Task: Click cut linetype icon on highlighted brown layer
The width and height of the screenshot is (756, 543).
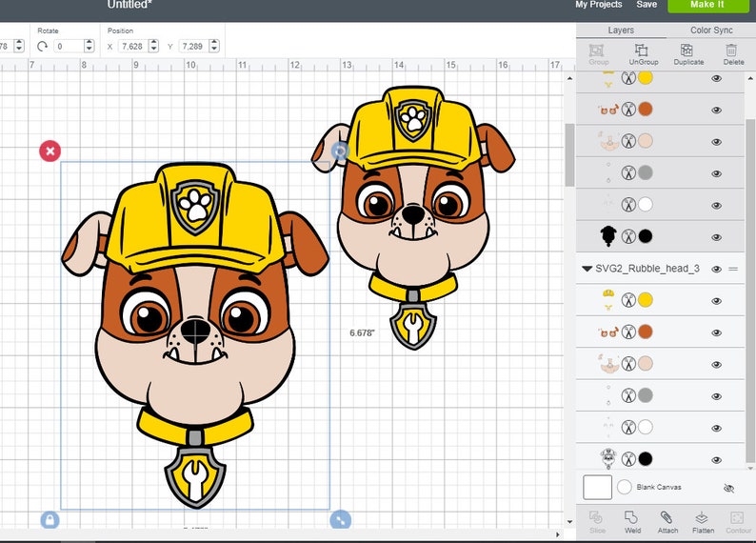Action: click(628, 110)
